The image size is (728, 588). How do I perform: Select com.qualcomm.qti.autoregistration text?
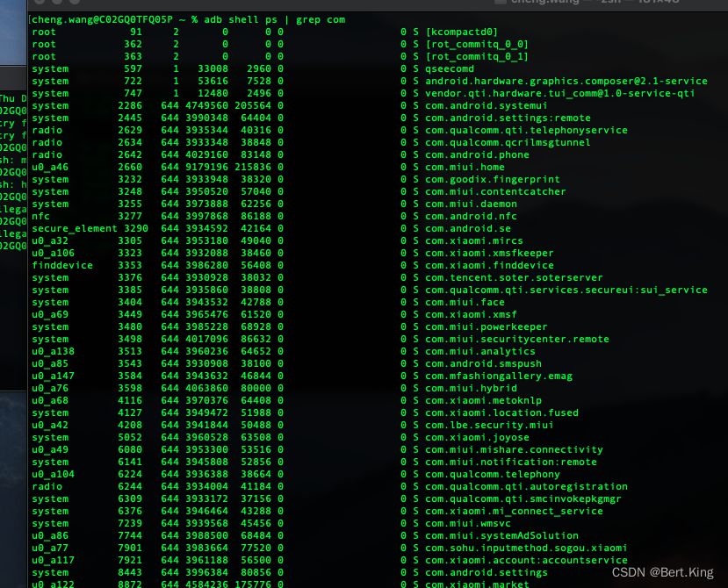526,487
